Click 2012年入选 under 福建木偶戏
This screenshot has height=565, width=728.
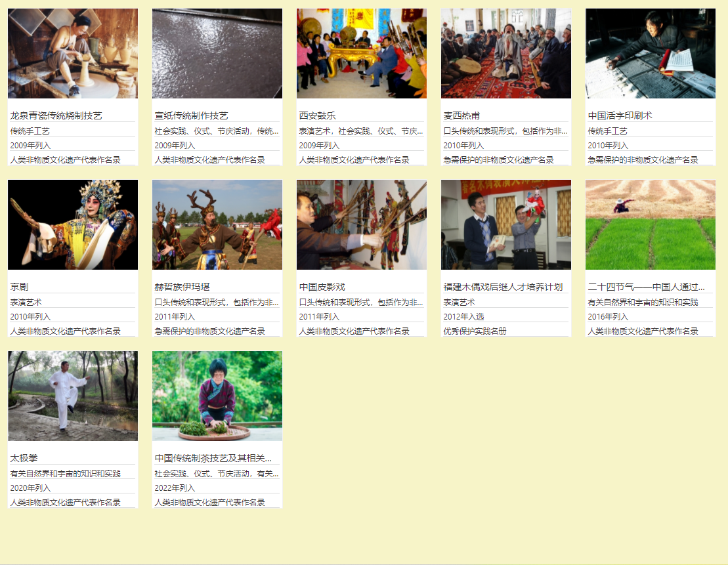tap(464, 316)
